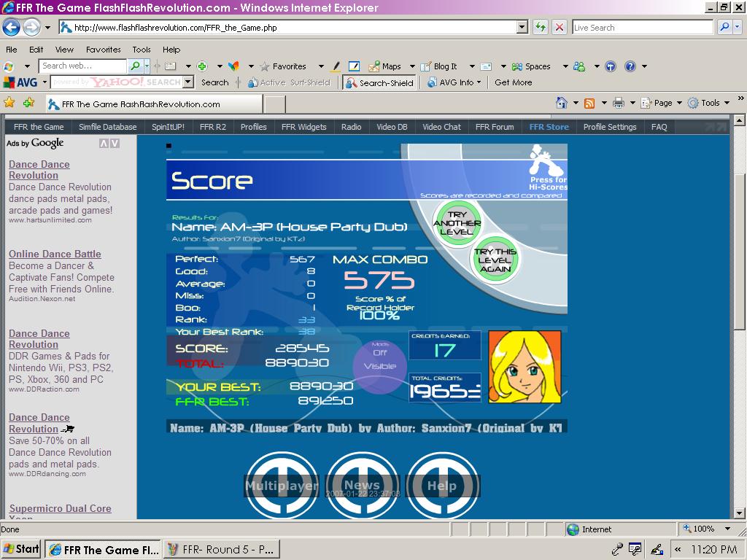Screen dimensions: 747x560
Task: Open the Favorites menu
Action: coord(104,50)
